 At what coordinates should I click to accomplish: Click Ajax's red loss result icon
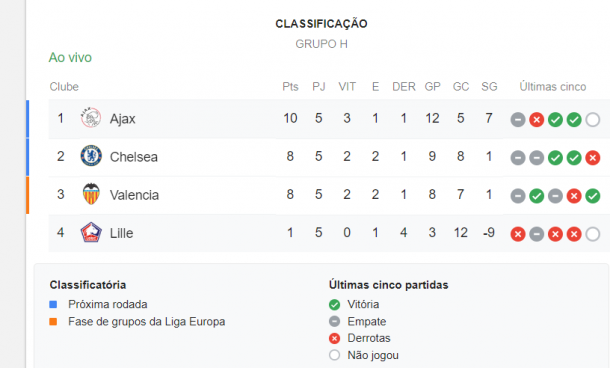click(536, 119)
